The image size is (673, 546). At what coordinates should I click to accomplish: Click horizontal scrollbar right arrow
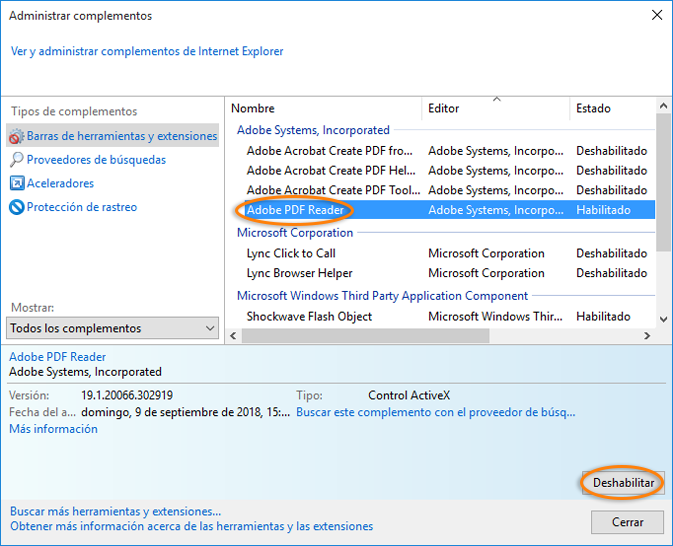647,336
